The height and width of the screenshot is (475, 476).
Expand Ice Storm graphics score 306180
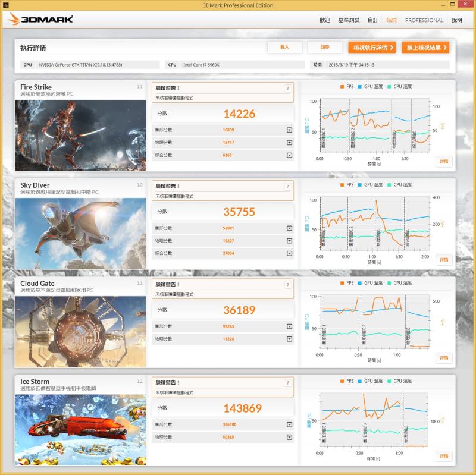289,424
